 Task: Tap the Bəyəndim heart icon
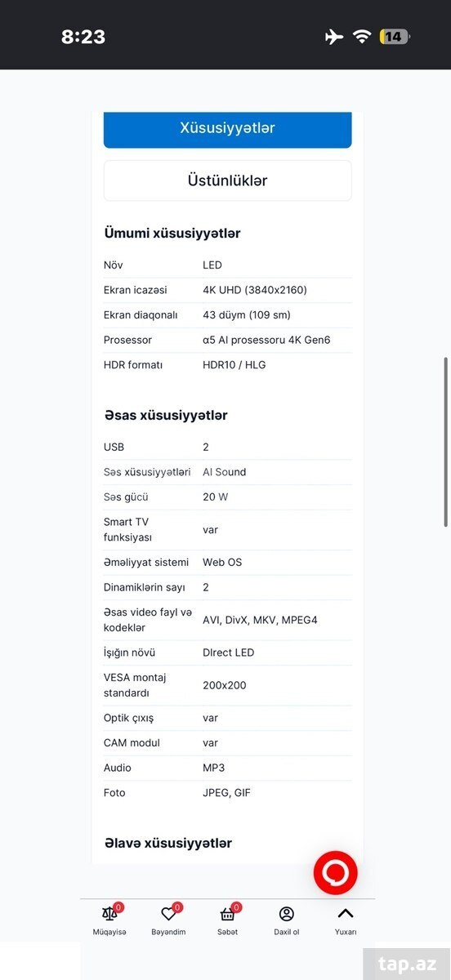pos(168,914)
